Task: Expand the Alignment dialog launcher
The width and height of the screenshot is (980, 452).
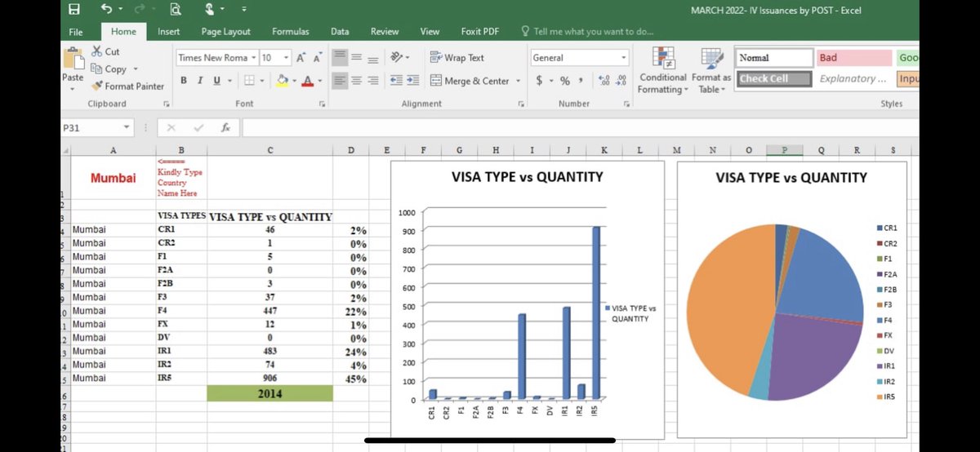Action: pyautogui.click(x=520, y=104)
